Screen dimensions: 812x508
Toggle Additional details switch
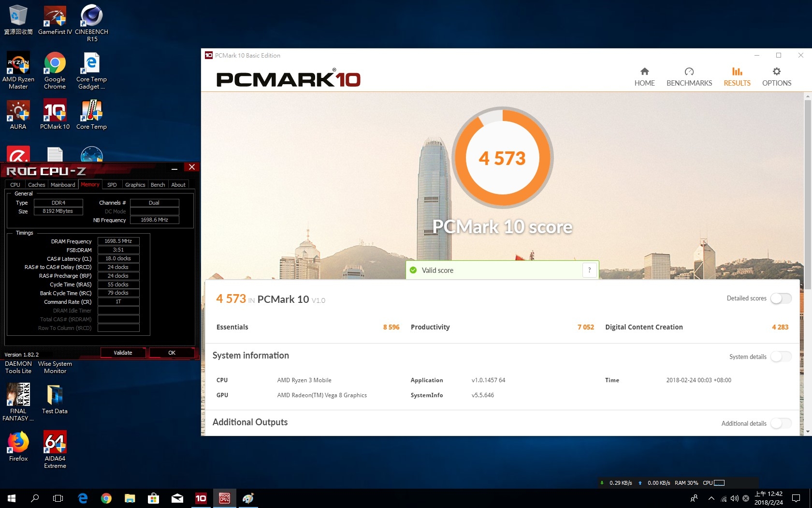781,423
